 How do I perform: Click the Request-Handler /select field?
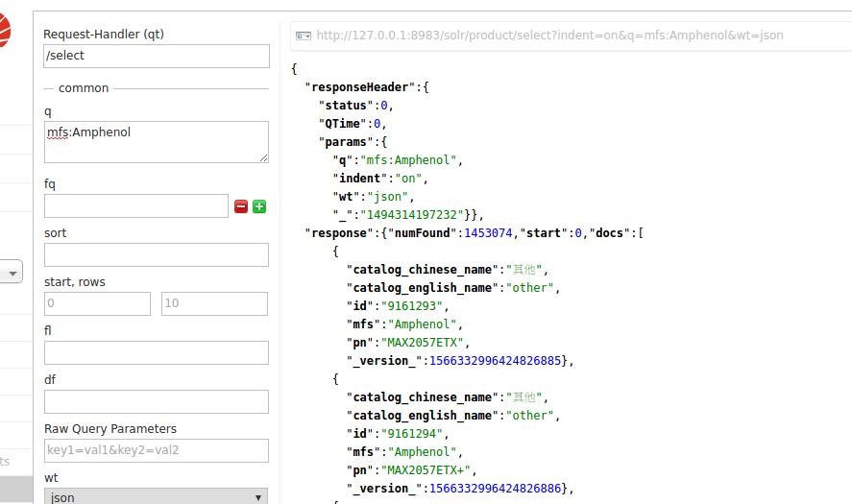click(156, 56)
